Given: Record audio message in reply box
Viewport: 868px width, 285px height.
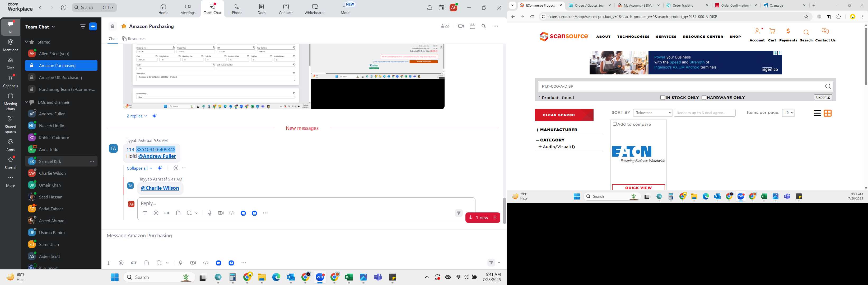Looking at the screenshot, I should pos(209,213).
